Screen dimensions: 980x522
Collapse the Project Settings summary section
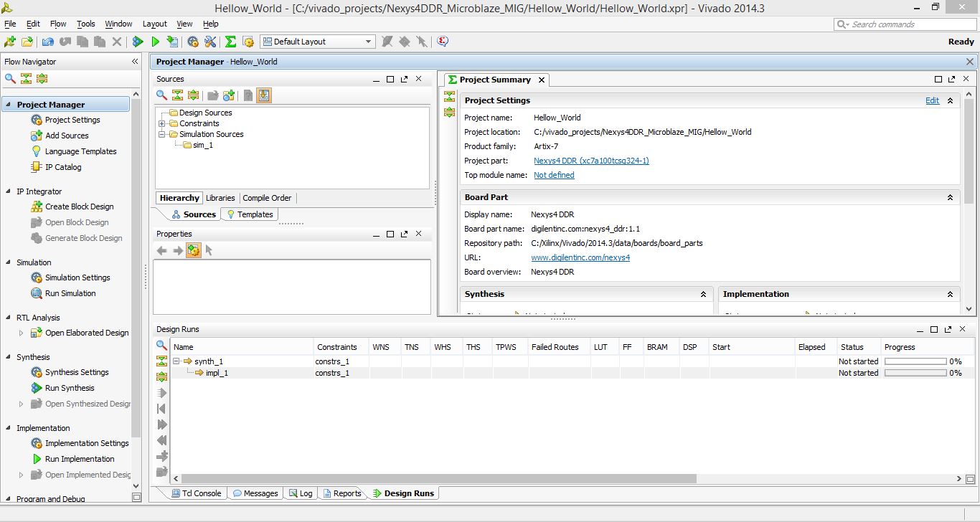(x=950, y=100)
